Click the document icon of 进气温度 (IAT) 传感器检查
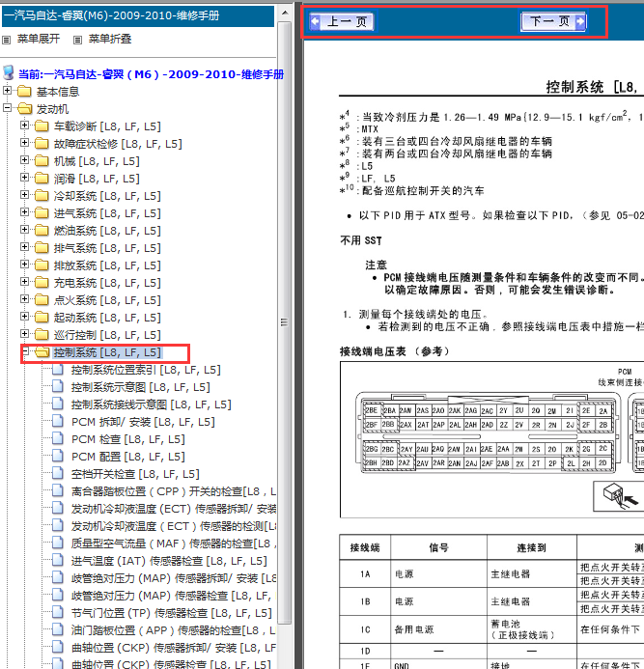Viewport: 644px width, 669px height. pyautogui.click(x=58, y=560)
